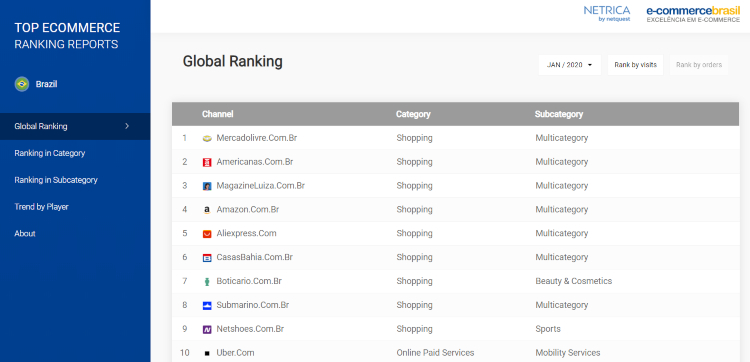Click the blue Submarino icon

(207, 306)
